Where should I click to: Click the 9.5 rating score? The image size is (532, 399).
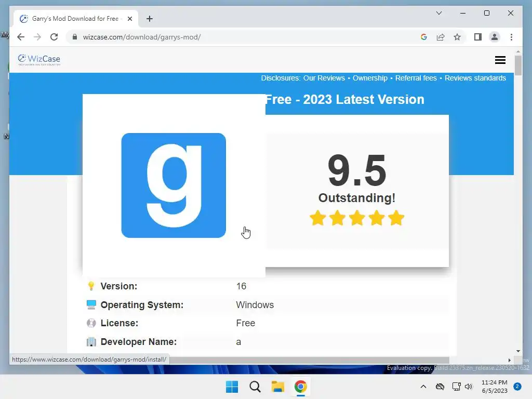[357, 170]
